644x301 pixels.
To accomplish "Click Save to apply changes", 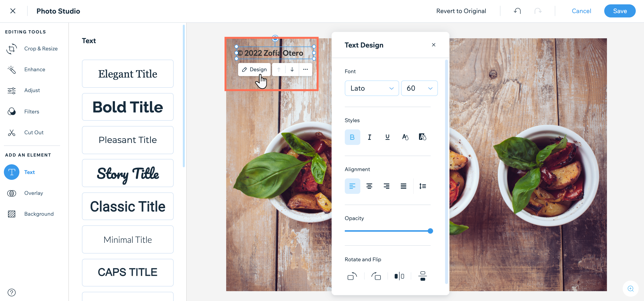I will click(620, 11).
